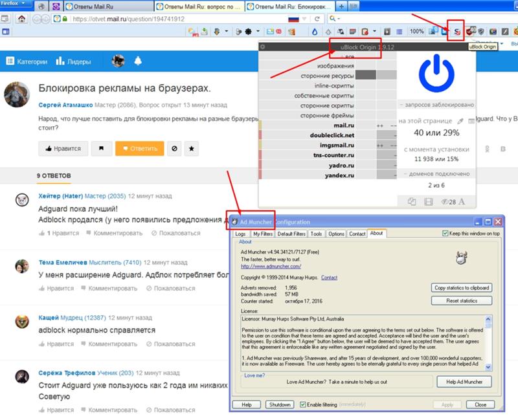Toggle Keep this window on top checkbox
The width and height of the screenshot is (518, 420).
(x=445, y=234)
